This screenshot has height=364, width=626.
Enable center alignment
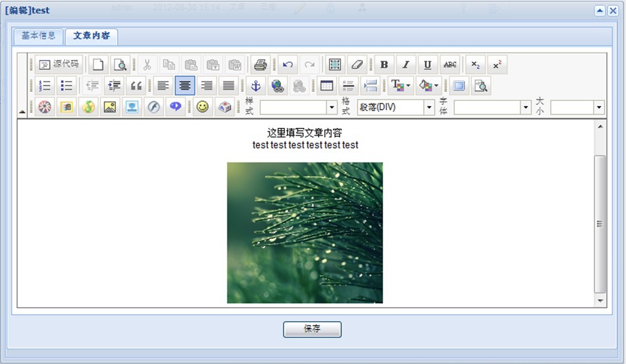(185, 86)
